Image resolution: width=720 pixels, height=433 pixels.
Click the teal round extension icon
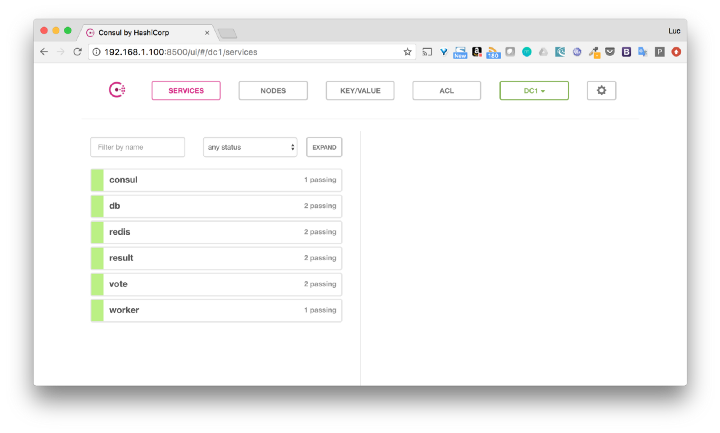pos(527,52)
